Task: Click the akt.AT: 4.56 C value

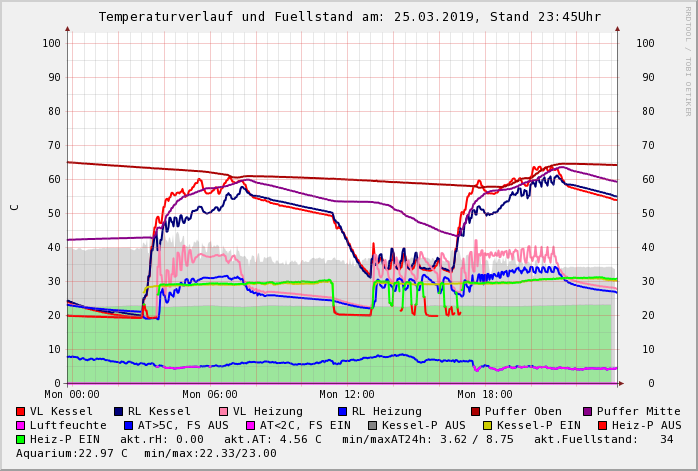Action: point(272,439)
